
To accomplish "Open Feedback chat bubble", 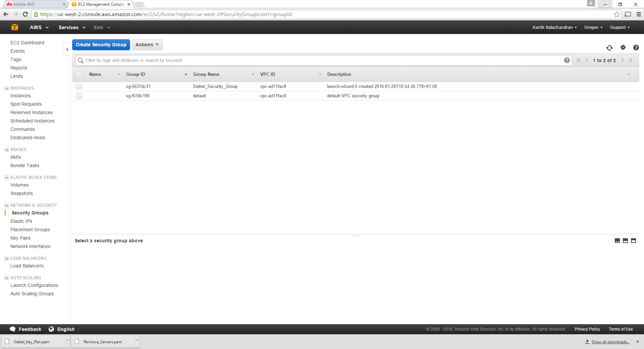I will click(25, 329).
